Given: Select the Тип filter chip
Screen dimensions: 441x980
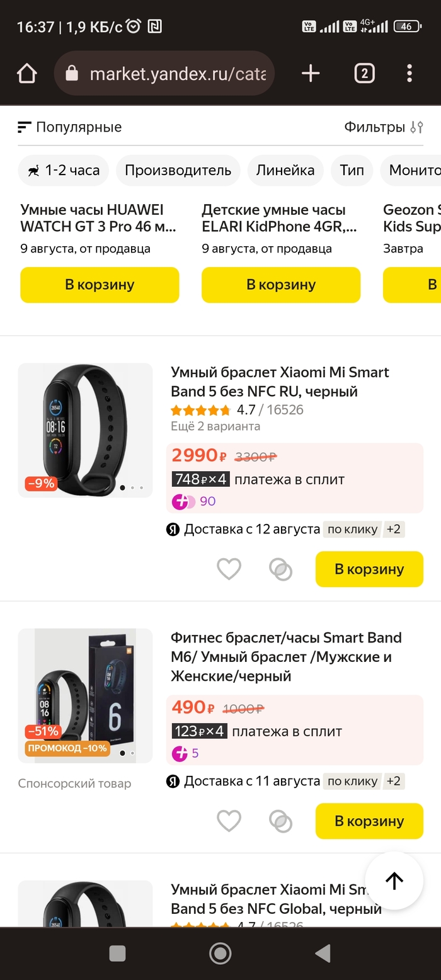Looking at the screenshot, I should click(x=352, y=170).
